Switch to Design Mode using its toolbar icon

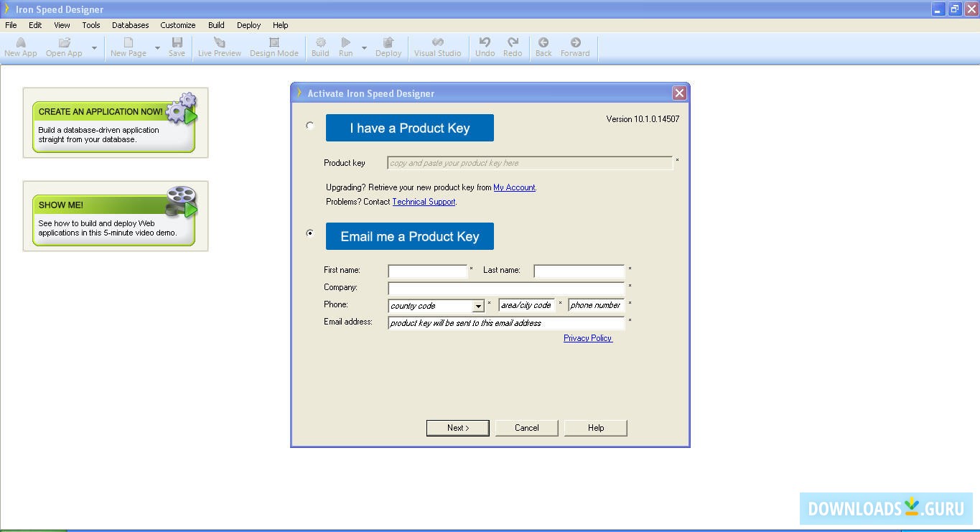click(x=274, y=46)
